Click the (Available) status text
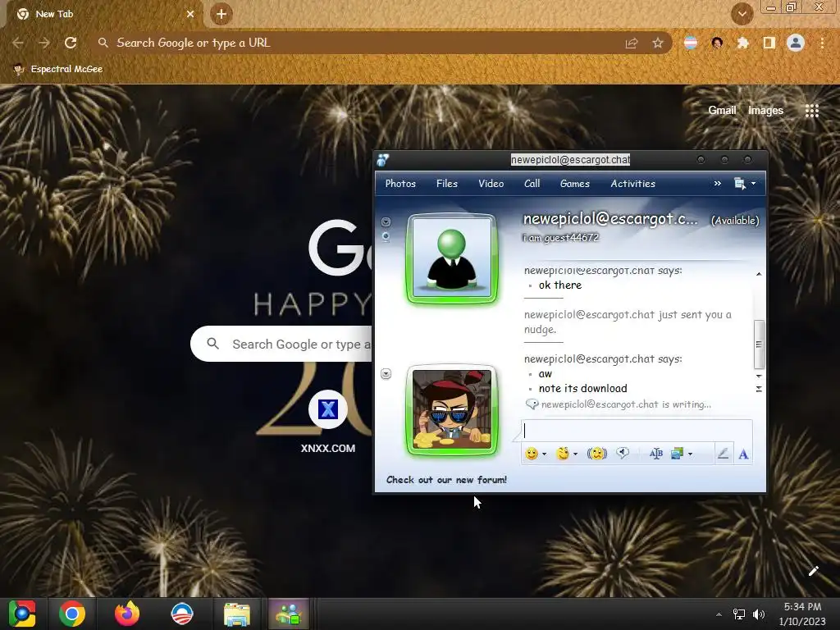This screenshot has width=840, height=630. point(734,220)
